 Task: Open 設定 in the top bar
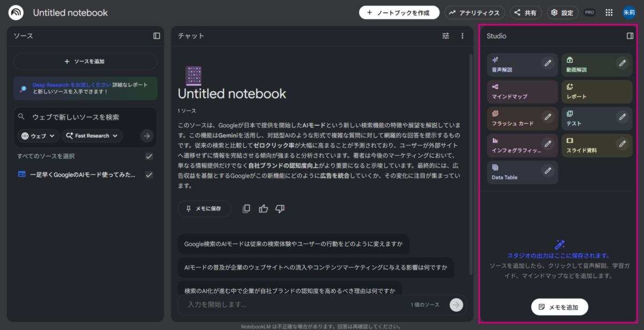(x=562, y=12)
